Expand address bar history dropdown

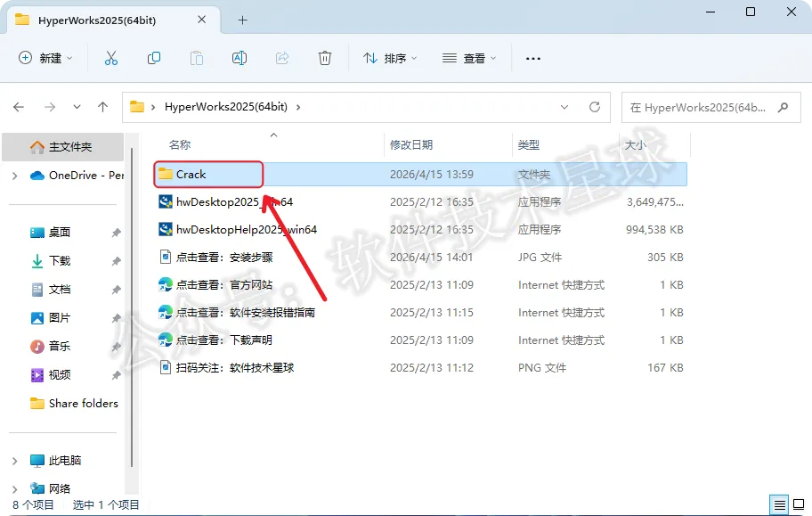[x=564, y=107]
